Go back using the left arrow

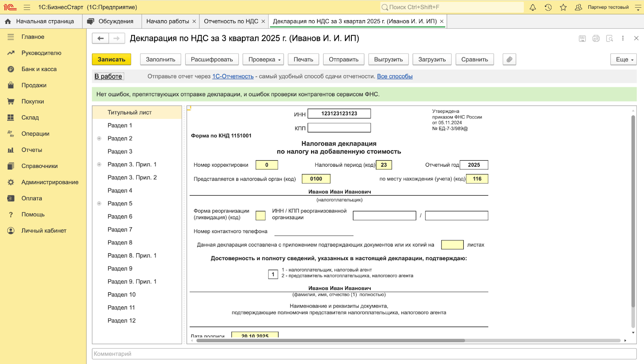pos(101,38)
